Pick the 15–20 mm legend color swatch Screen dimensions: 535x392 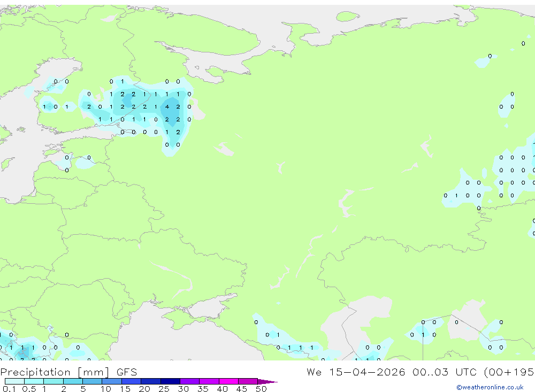[x=132, y=381]
